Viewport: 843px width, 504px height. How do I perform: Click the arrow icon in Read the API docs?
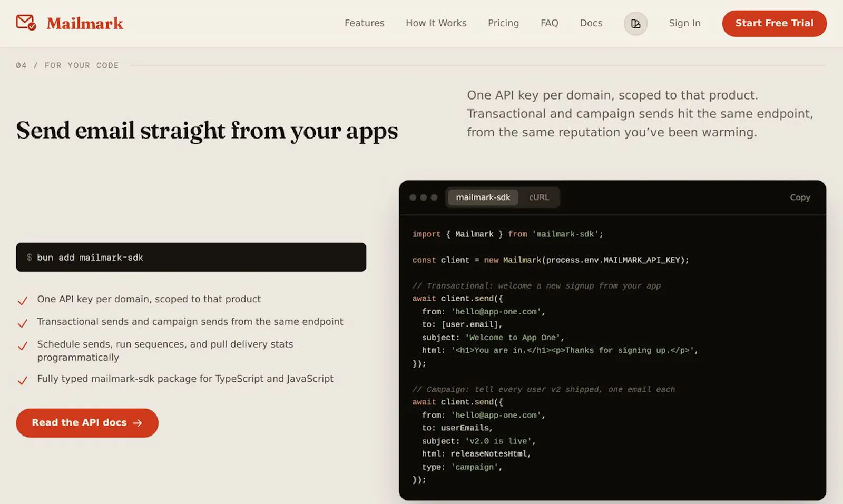138,423
